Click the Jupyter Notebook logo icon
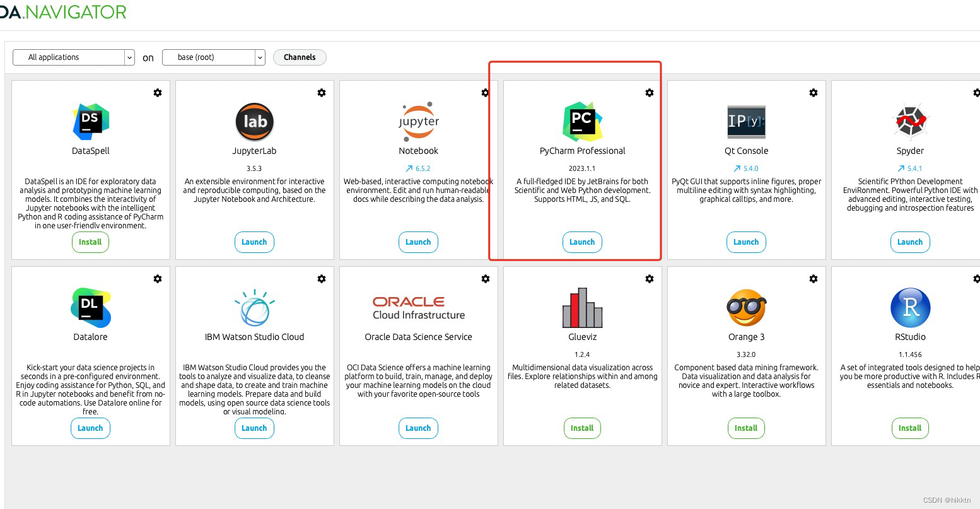Viewport: 980px width, 509px height. (419, 121)
